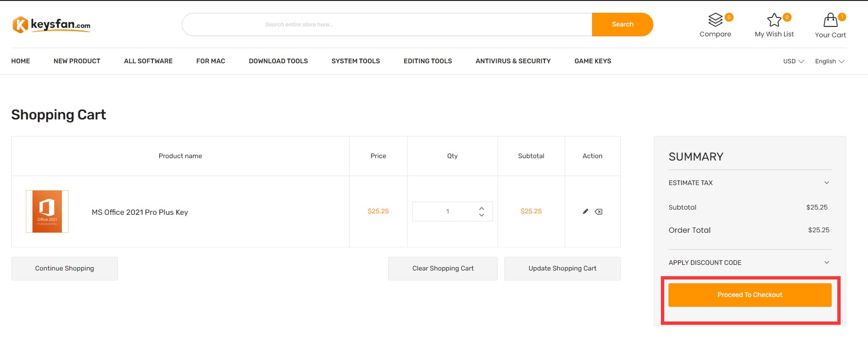The width and height of the screenshot is (868, 347).
Task: Click the Shopping Cart heading
Action: pyautogui.click(x=58, y=115)
